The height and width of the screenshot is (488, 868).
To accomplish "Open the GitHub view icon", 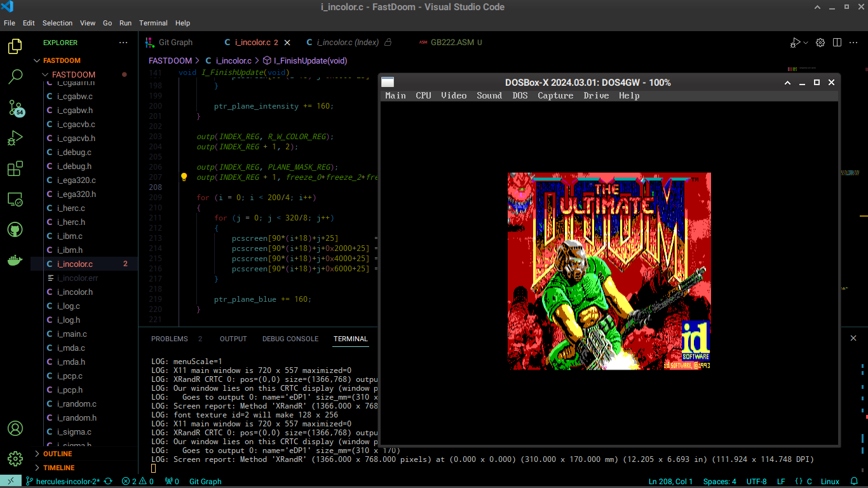I will 15,229.
